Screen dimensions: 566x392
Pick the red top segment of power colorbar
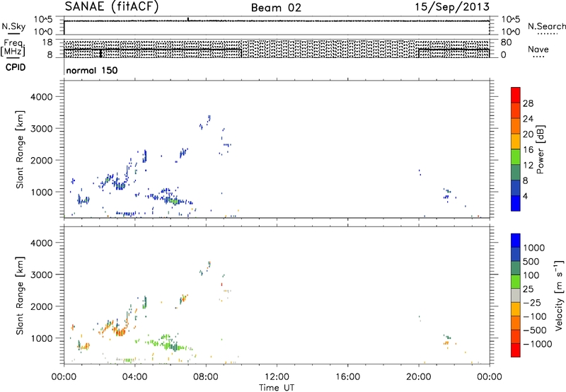click(x=516, y=95)
